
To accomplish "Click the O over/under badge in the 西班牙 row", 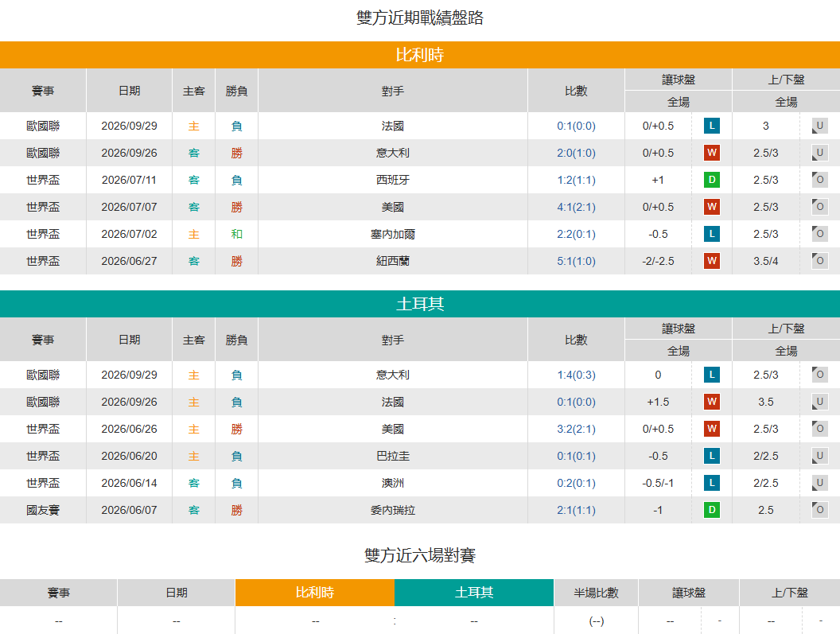I will point(819,180).
